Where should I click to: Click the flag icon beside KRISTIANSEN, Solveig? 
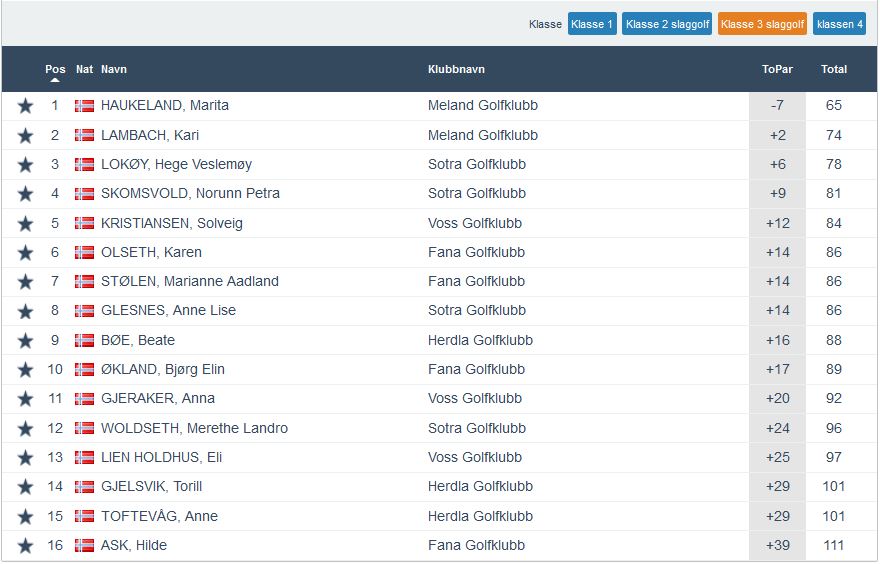pos(84,223)
